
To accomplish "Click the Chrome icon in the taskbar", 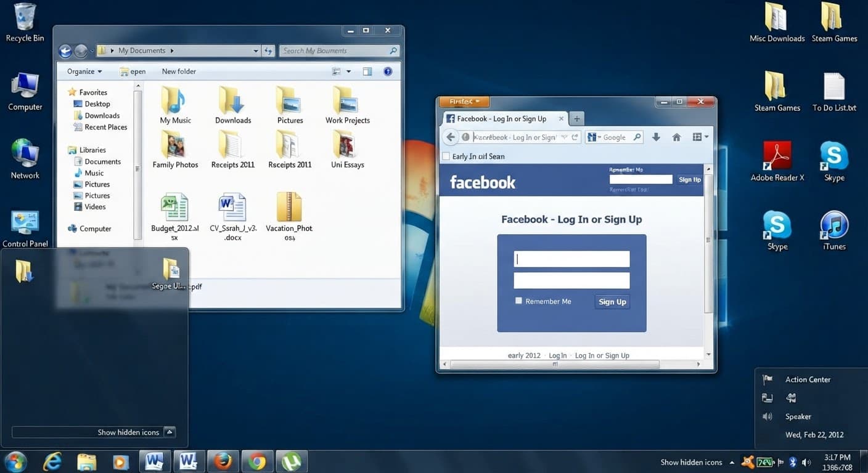I will [x=257, y=461].
